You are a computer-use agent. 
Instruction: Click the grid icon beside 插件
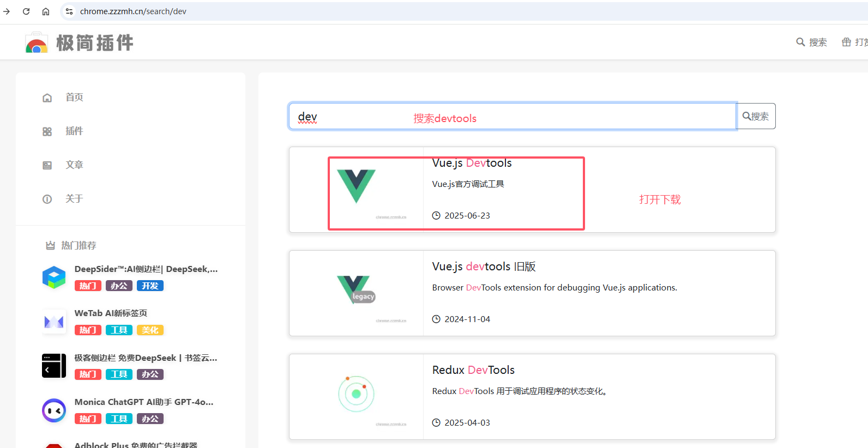(47, 132)
